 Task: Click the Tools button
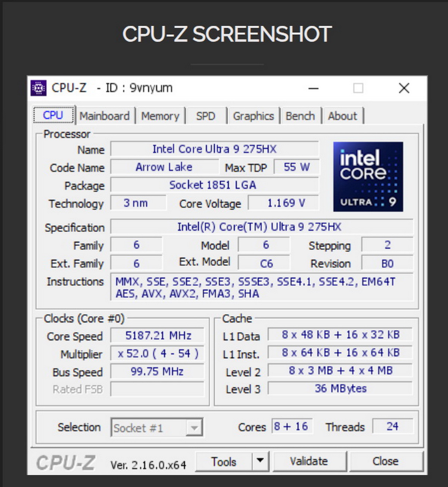pos(224,462)
